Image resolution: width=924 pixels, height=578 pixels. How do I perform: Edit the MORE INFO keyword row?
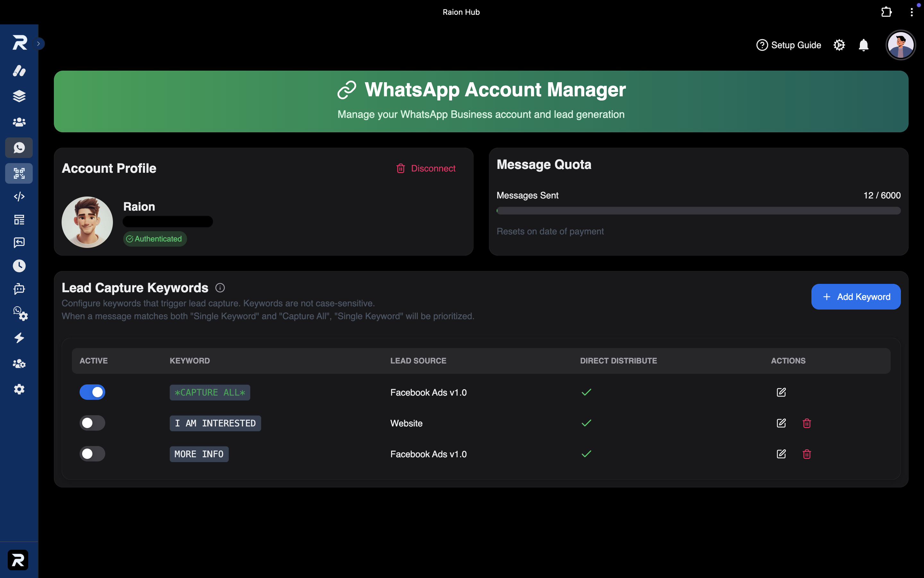pyautogui.click(x=781, y=454)
